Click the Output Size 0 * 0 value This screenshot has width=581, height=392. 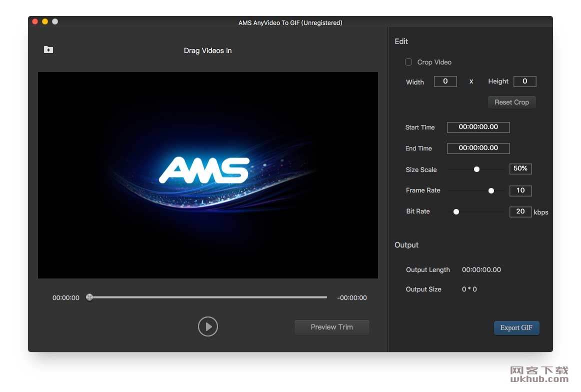click(469, 289)
